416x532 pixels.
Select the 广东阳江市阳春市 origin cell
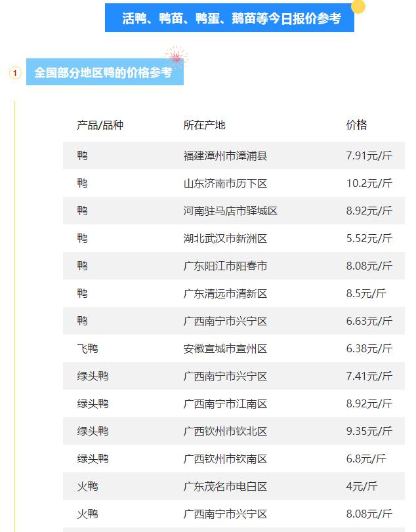pos(225,266)
